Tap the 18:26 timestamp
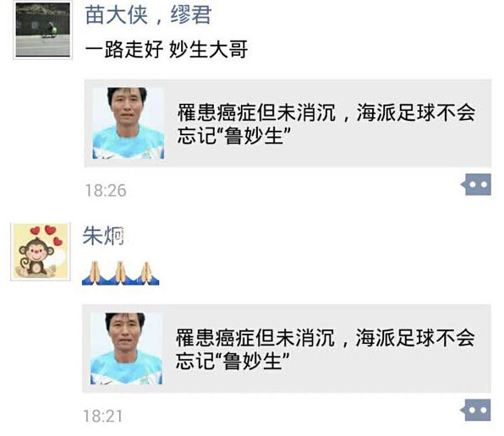This screenshot has width=504, height=436. [x=106, y=190]
